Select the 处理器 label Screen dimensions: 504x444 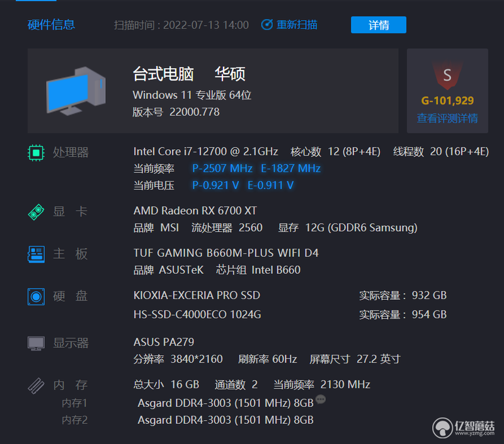pyautogui.click(x=71, y=152)
